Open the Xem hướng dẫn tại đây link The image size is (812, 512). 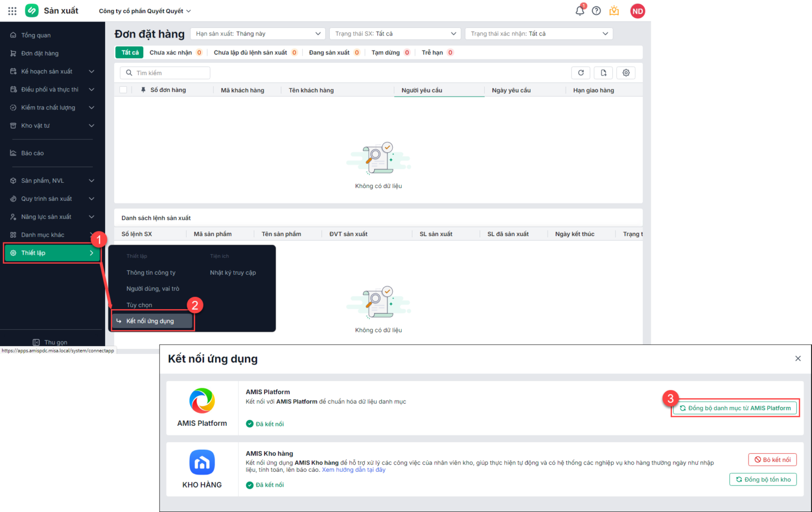353,470
